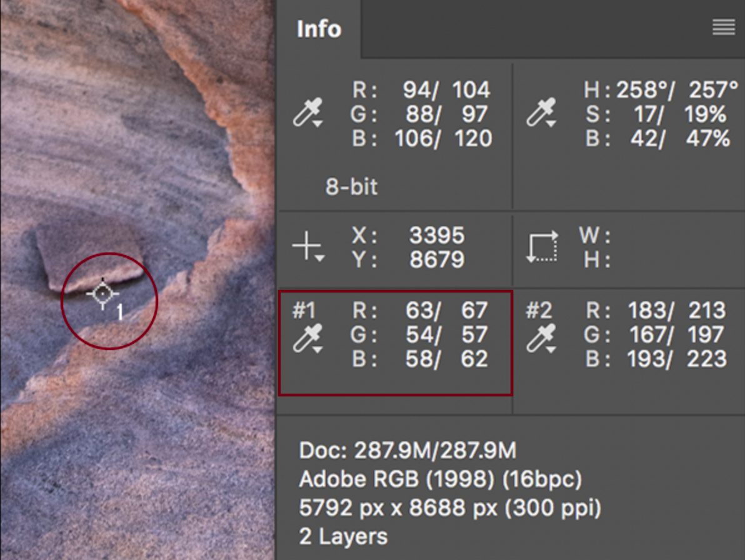Image resolution: width=745 pixels, height=560 pixels.
Task: Open color sampler #1 eyedropper menu
Action: [308, 338]
